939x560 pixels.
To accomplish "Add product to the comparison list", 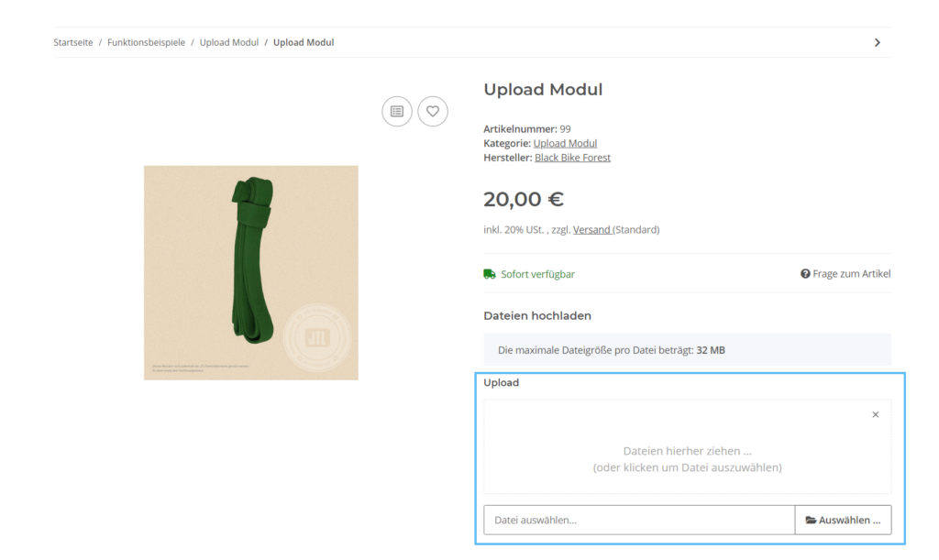I will 396,111.
